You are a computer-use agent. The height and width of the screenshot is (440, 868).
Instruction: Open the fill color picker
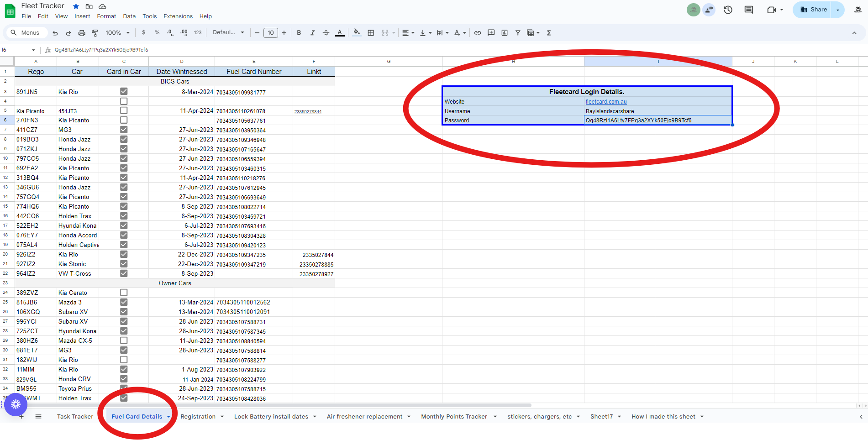[357, 33]
